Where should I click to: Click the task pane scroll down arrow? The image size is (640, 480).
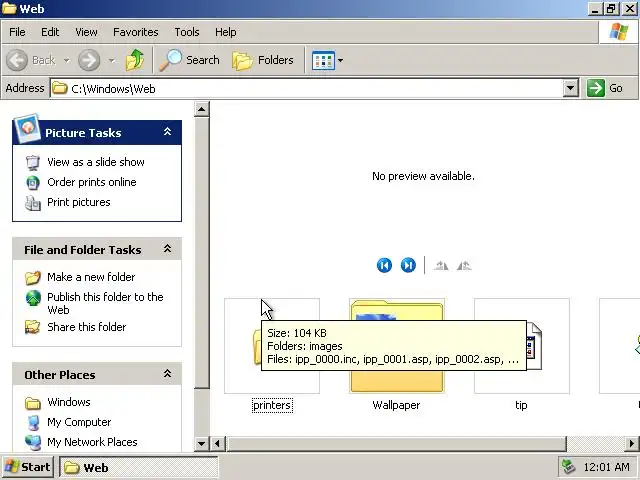pos(202,444)
